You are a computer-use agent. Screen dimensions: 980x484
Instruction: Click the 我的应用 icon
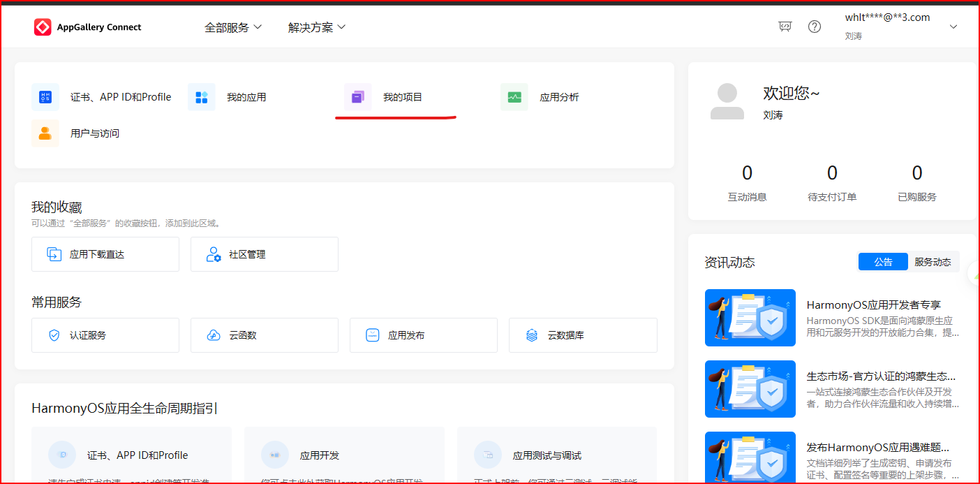pyautogui.click(x=202, y=97)
